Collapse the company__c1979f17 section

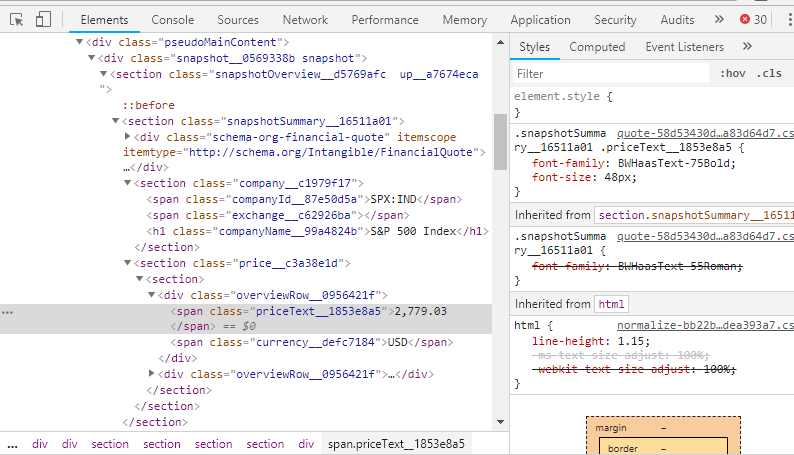point(128,183)
